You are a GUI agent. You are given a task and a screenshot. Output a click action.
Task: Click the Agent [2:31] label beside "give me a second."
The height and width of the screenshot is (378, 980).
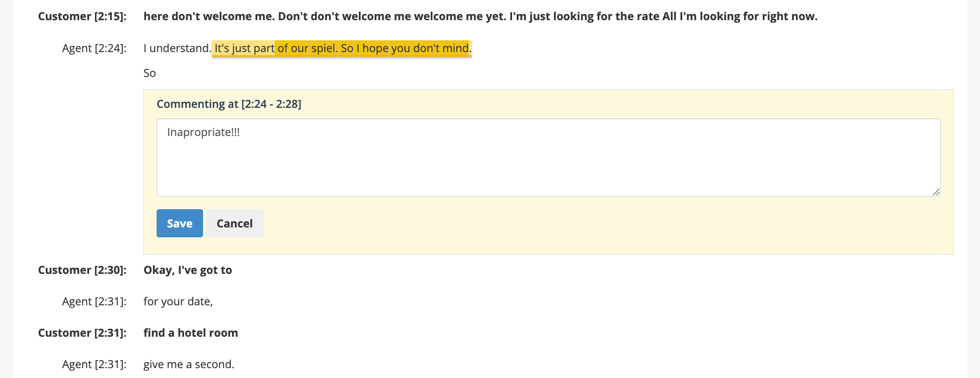tap(94, 364)
